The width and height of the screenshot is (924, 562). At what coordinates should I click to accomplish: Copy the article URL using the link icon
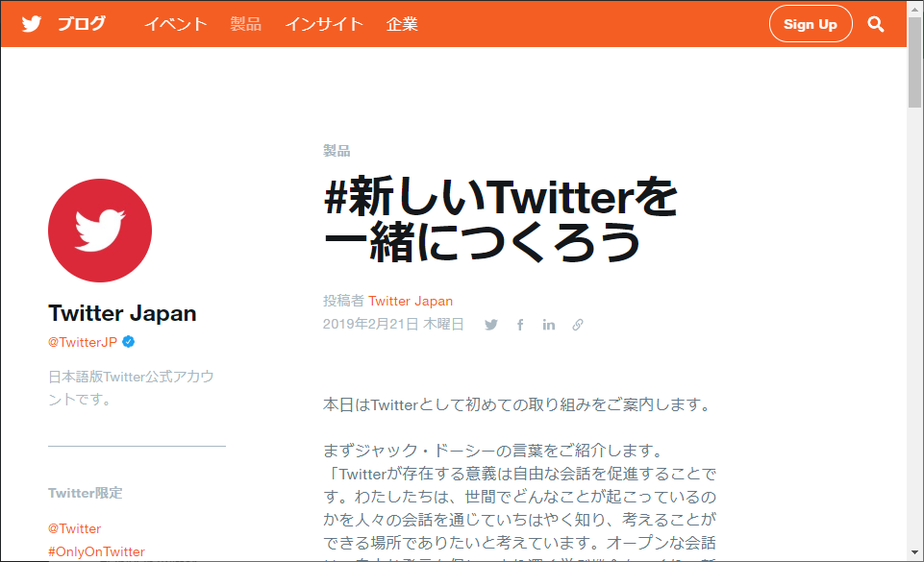[x=577, y=325]
